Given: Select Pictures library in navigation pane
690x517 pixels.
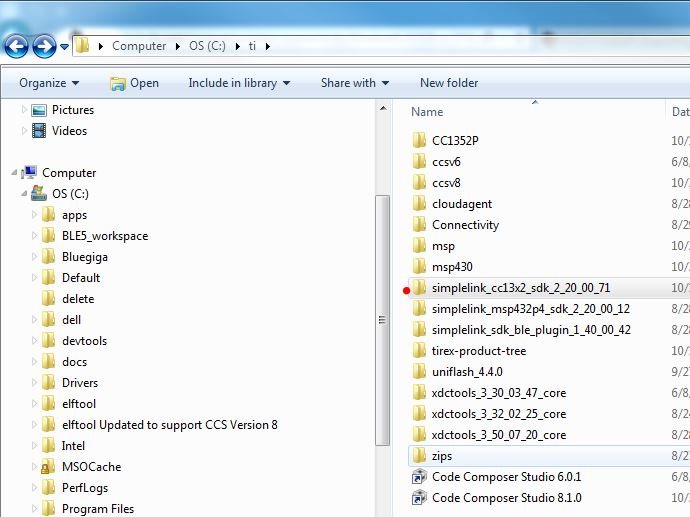Looking at the screenshot, I should [73, 110].
